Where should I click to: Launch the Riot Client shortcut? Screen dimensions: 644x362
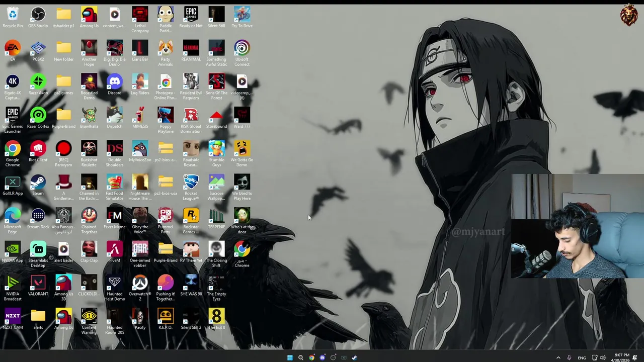coord(38,151)
